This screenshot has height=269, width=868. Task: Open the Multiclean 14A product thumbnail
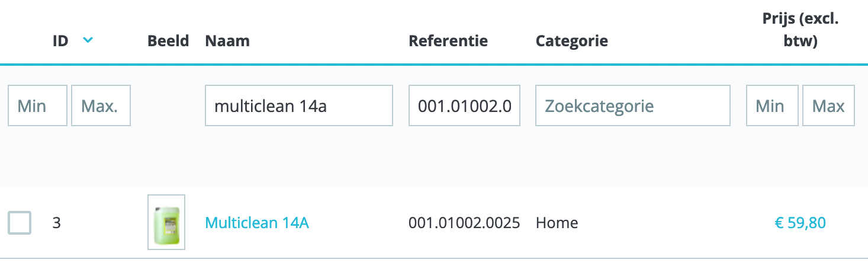(166, 222)
